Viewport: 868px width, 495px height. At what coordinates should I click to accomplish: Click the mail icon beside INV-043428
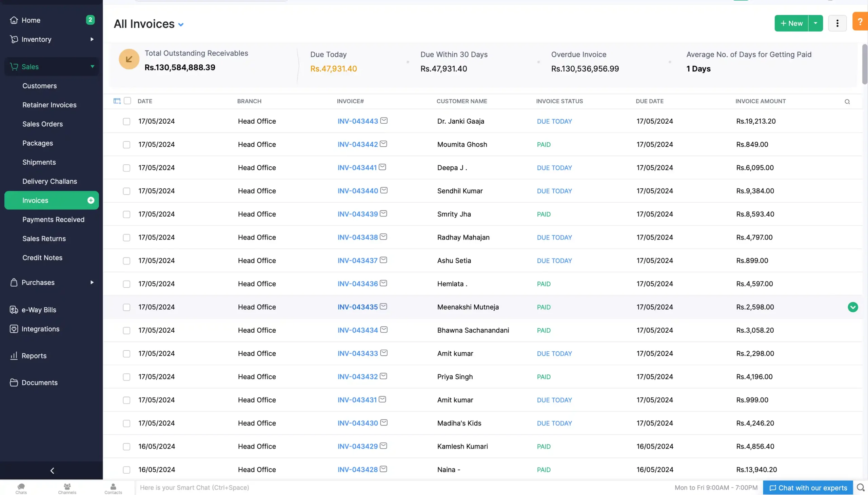click(383, 469)
